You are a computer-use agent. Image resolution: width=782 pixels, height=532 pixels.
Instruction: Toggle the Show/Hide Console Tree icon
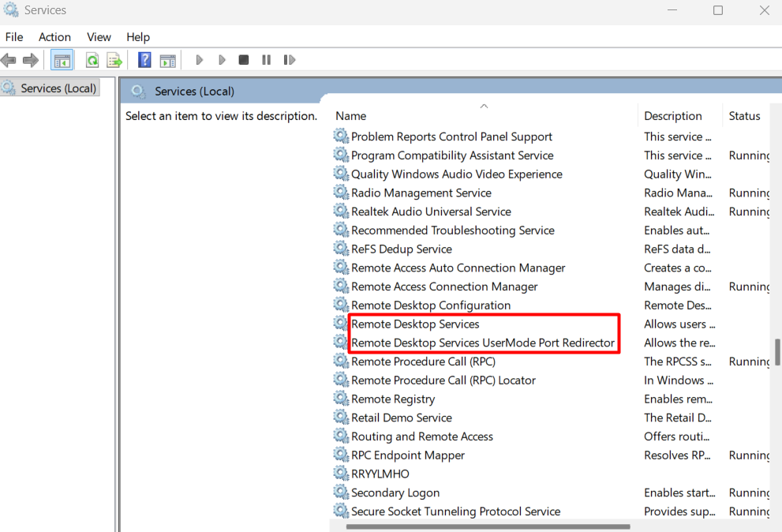(x=62, y=59)
